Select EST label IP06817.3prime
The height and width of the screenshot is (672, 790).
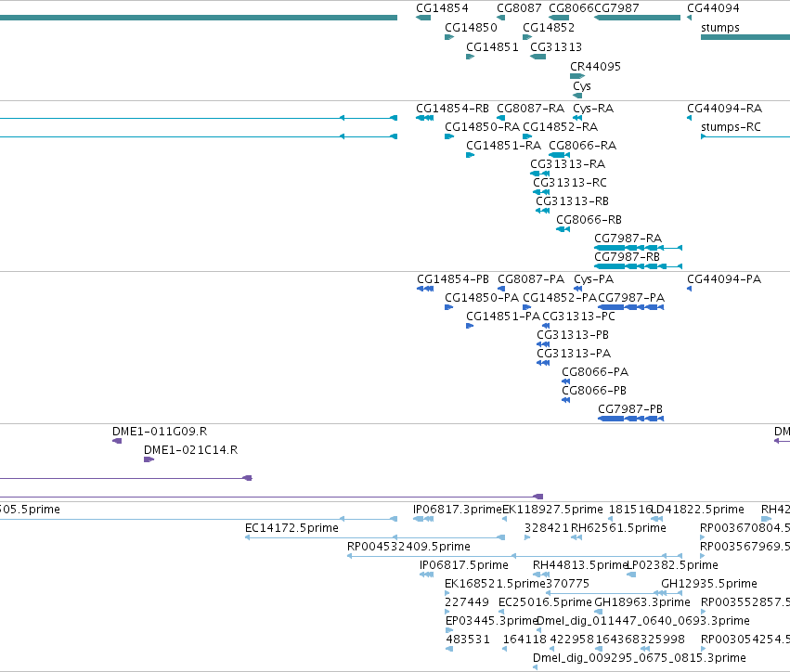(457, 510)
